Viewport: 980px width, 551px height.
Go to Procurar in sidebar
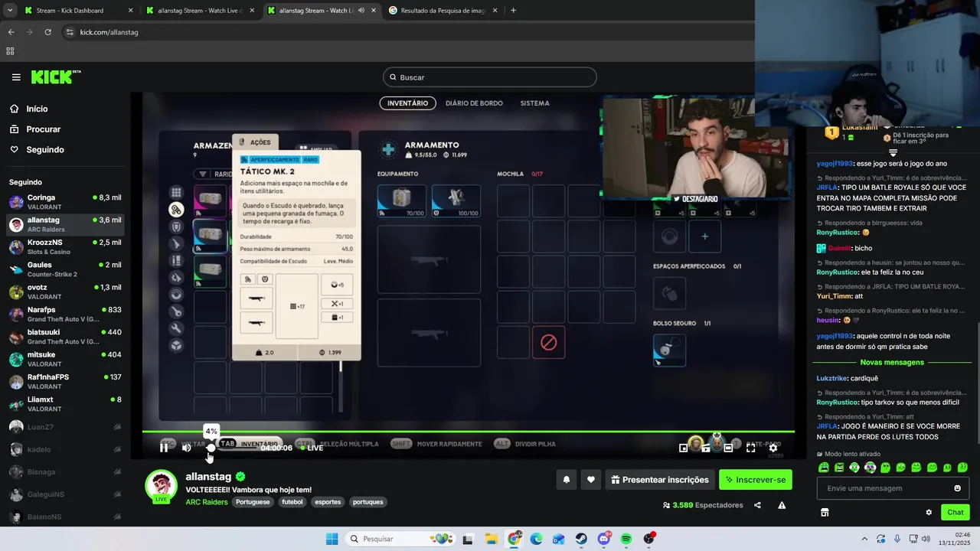(43, 129)
